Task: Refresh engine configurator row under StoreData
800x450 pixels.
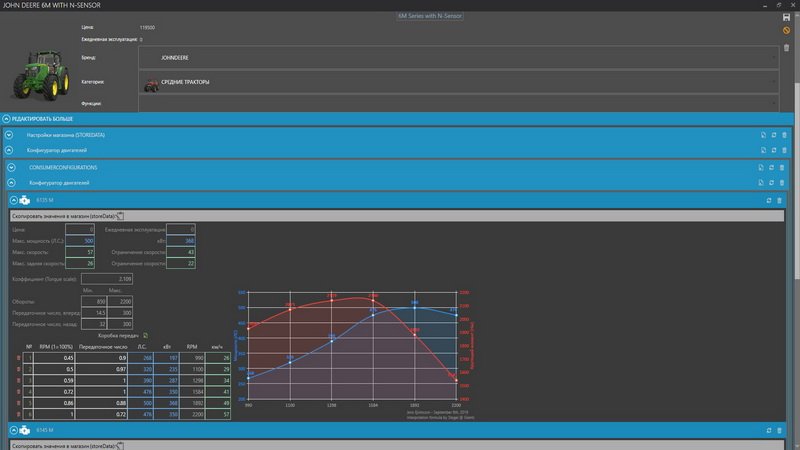Action: click(773, 151)
